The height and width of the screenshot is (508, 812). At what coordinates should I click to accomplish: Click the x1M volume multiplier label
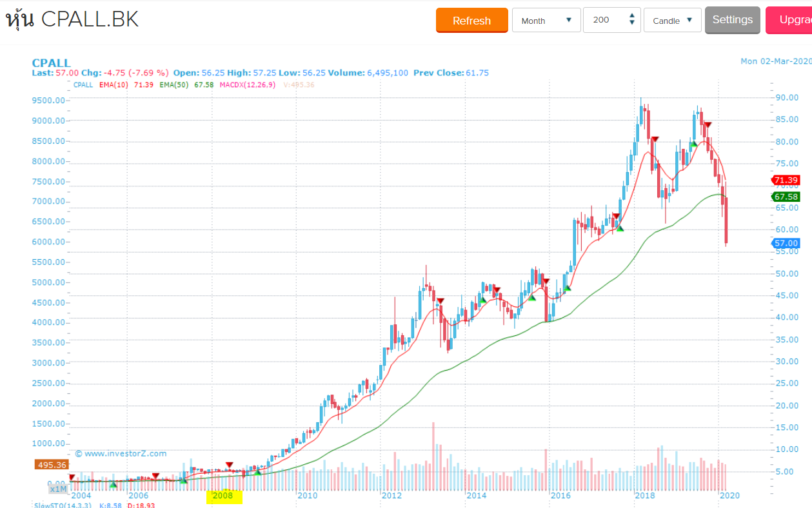[60, 489]
